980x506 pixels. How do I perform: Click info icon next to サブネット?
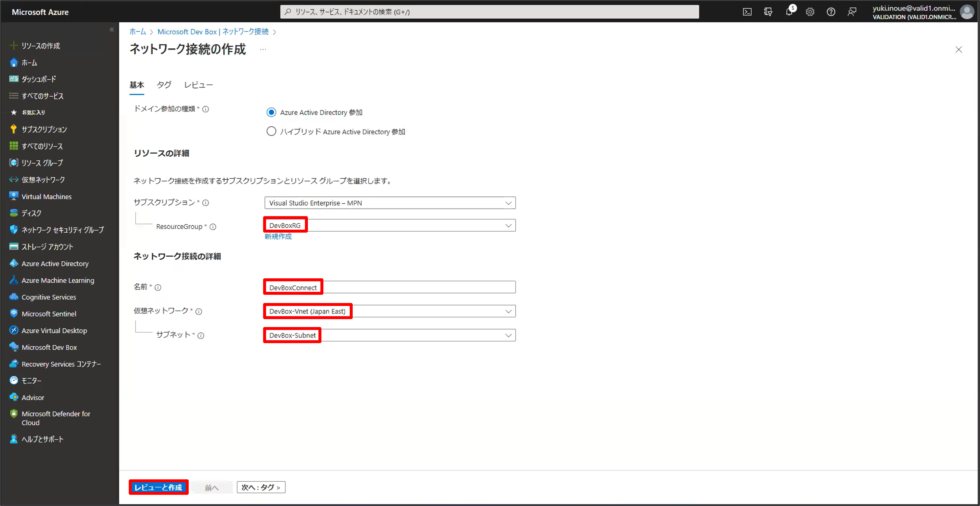[x=201, y=335]
